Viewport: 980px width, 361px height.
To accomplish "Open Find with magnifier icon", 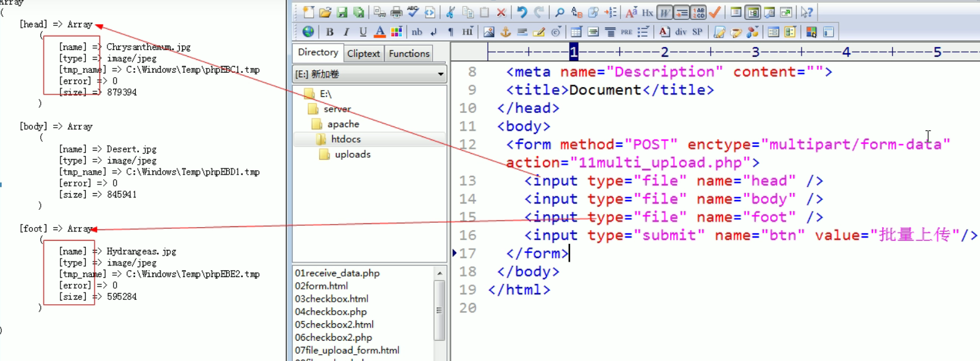I will [x=560, y=12].
